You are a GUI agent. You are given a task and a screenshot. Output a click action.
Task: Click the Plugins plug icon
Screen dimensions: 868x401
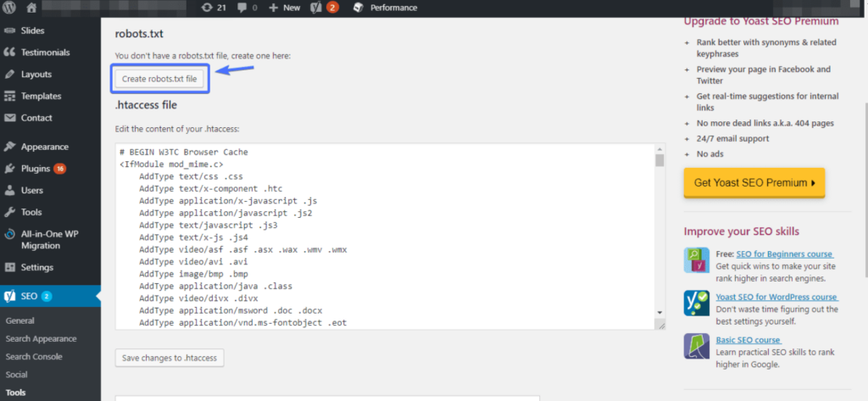(x=9, y=169)
